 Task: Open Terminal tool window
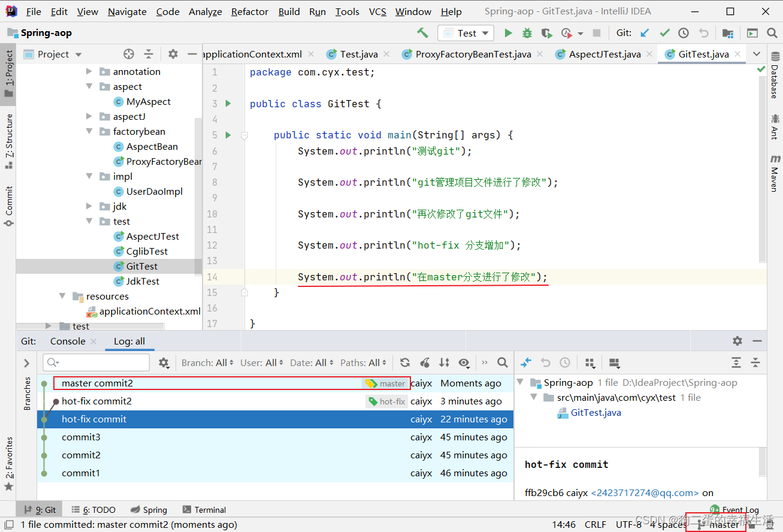click(204, 510)
